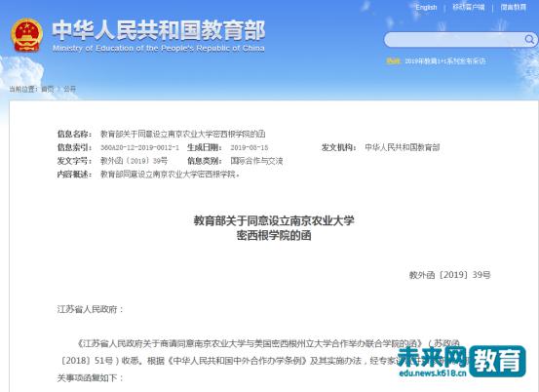
Task: Click the 信息名称 document title value
Action: click(x=182, y=134)
